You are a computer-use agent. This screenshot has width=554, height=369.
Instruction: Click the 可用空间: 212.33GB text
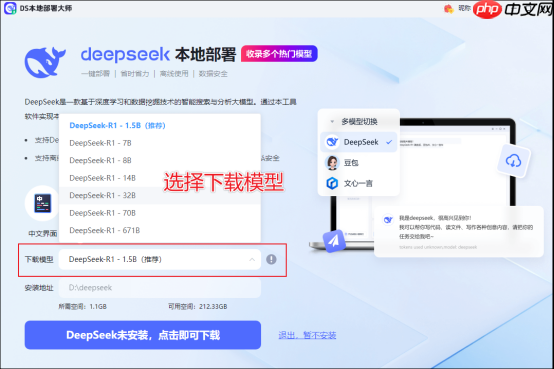pos(198,306)
